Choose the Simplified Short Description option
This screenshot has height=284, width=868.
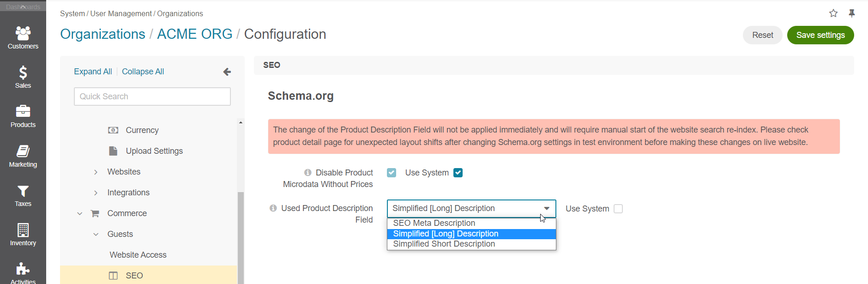(x=471, y=244)
